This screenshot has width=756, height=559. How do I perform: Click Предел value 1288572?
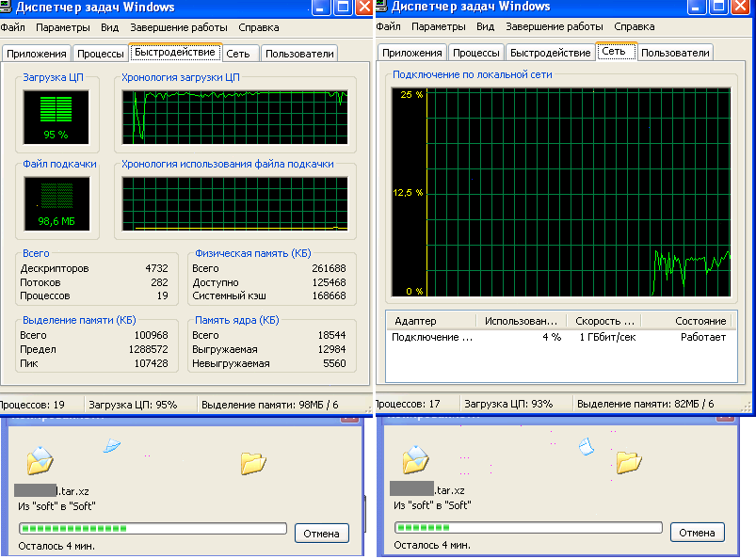pos(148,349)
